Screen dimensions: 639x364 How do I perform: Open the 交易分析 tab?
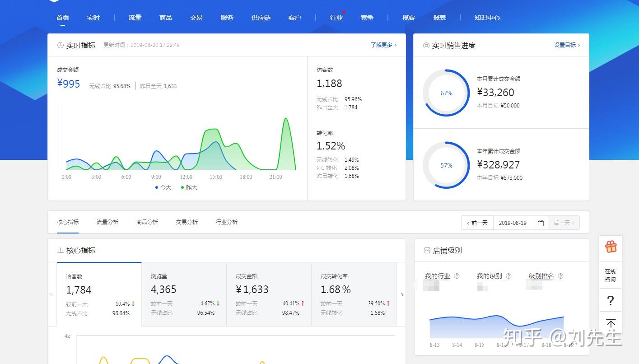coord(187,222)
